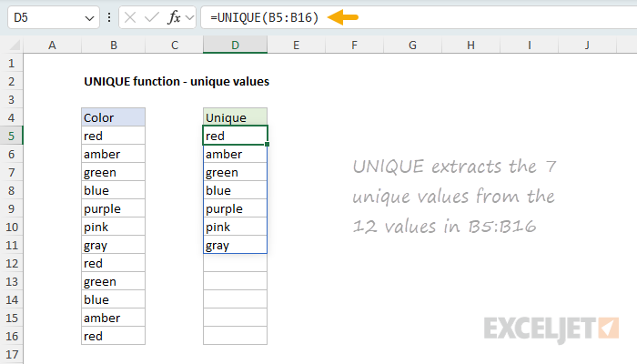This screenshot has width=637, height=364.
Task: Click the Select All corner triangle
Action: (x=15, y=45)
